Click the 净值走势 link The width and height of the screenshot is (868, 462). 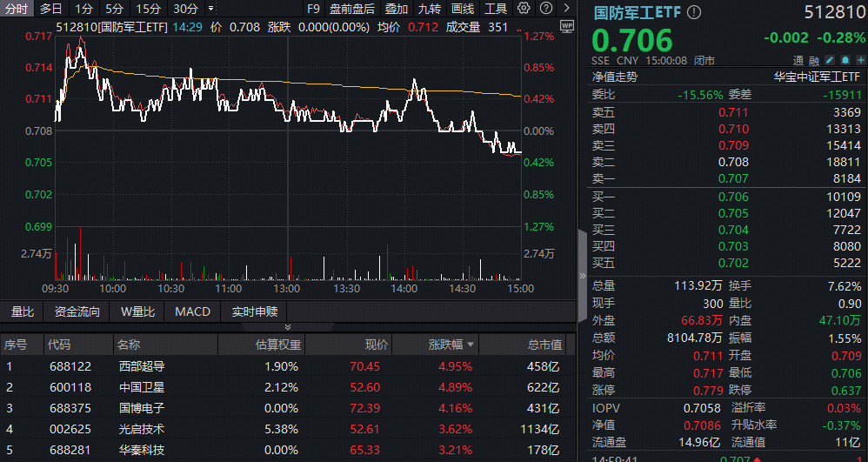pyautogui.click(x=614, y=77)
